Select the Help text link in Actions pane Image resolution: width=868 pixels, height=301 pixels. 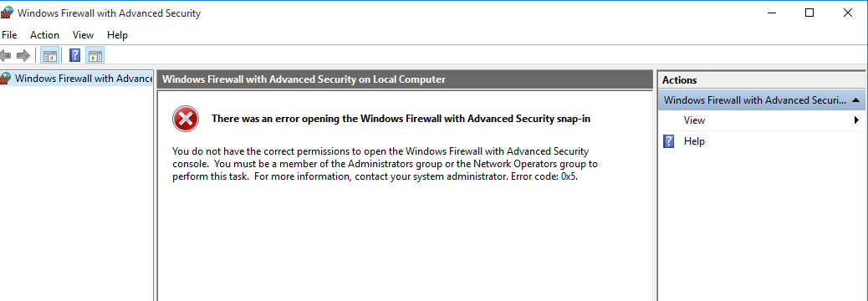[694, 141]
